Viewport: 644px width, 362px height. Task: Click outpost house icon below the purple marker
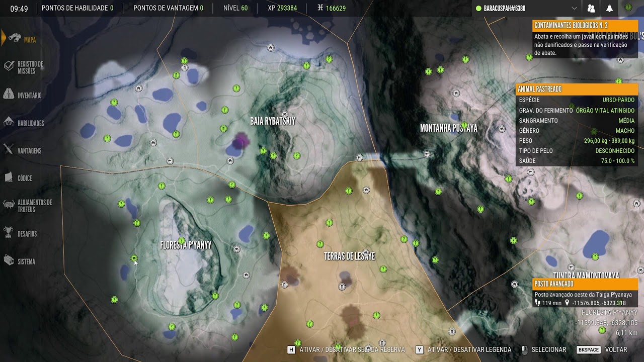point(230,161)
